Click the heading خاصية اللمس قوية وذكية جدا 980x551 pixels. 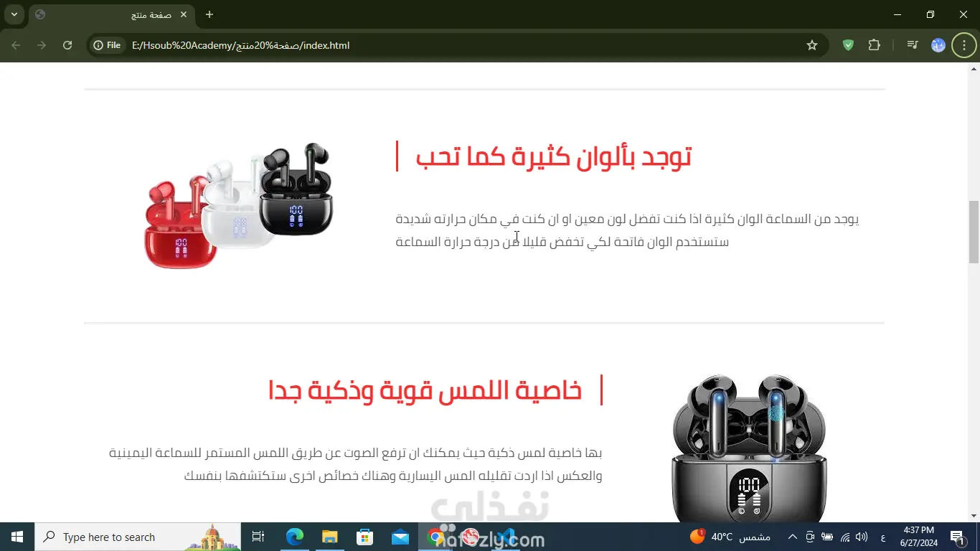[x=425, y=391]
